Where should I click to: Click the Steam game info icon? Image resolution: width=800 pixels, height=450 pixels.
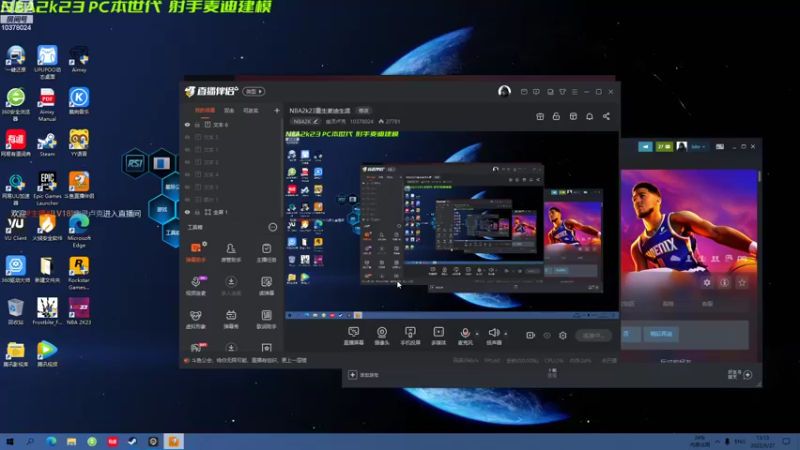[724, 282]
